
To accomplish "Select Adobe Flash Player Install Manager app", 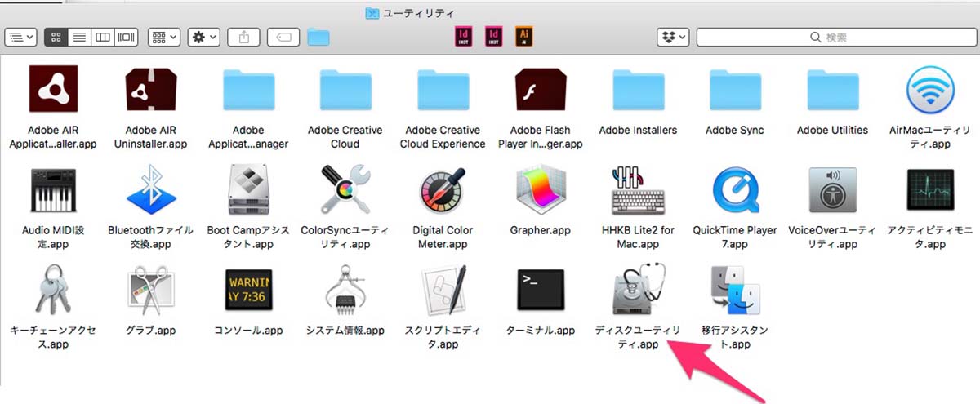I will 540,91.
